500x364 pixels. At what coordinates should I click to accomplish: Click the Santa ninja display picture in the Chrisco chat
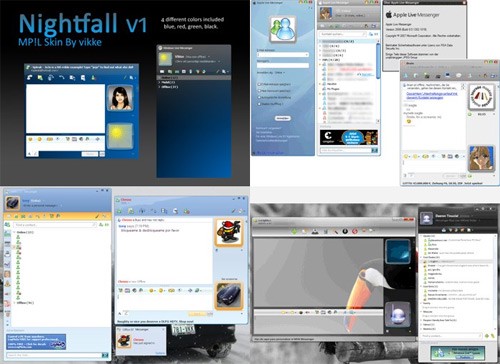pos(228,232)
